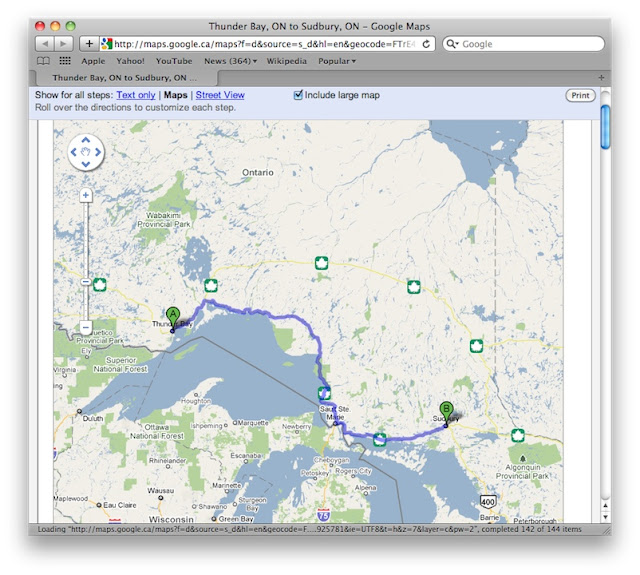Screen dimensions: 640x575
Task: Open the YouTube bookmark
Action: click(x=174, y=61)
